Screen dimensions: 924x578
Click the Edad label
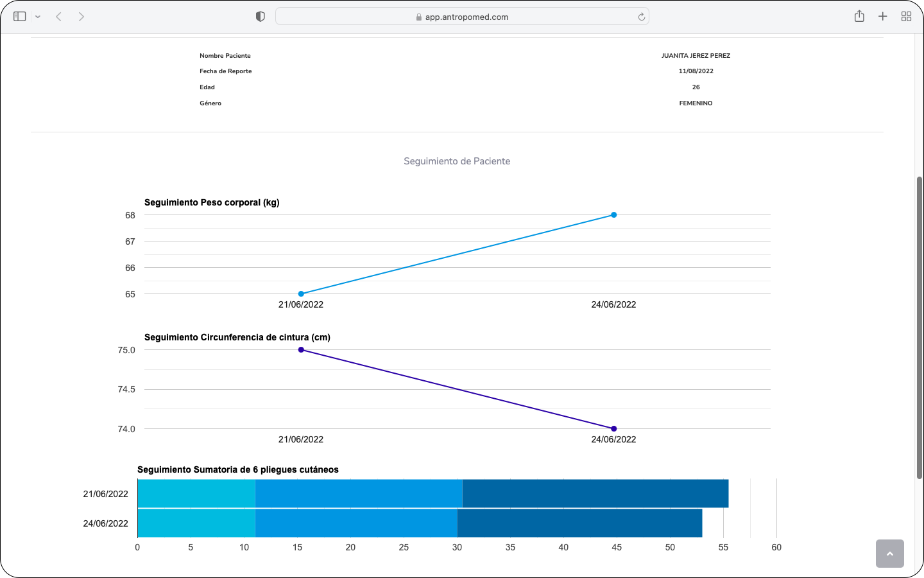(x=207, y=87)
